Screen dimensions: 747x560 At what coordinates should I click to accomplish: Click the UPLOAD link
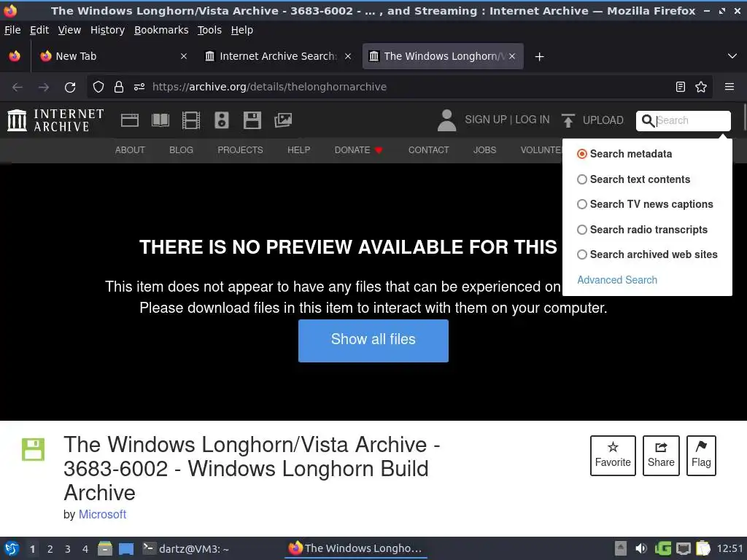(603, 120)
